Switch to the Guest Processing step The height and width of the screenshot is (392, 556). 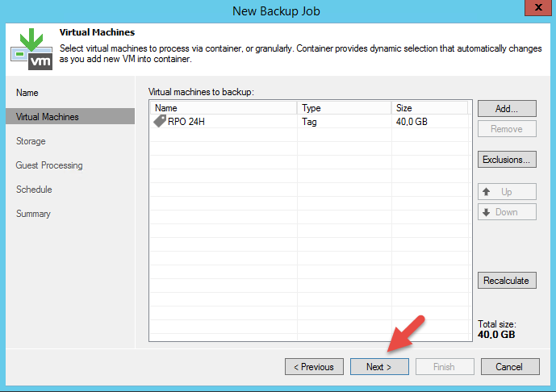[49, 165]
